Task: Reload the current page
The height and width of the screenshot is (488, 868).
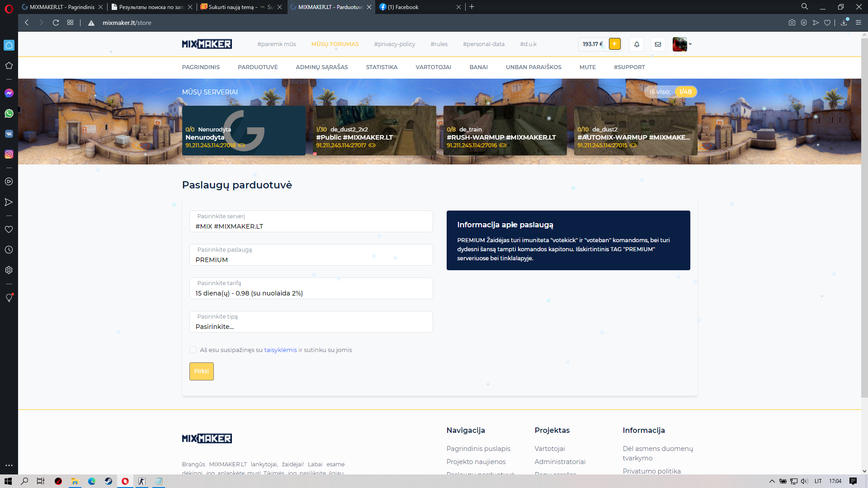Action: [x=56, y=23]
